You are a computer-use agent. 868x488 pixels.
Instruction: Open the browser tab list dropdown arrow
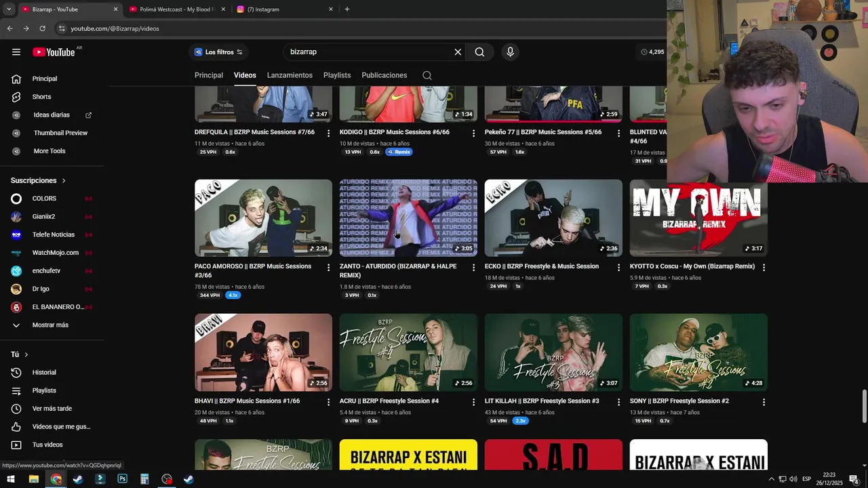point(9,9)
